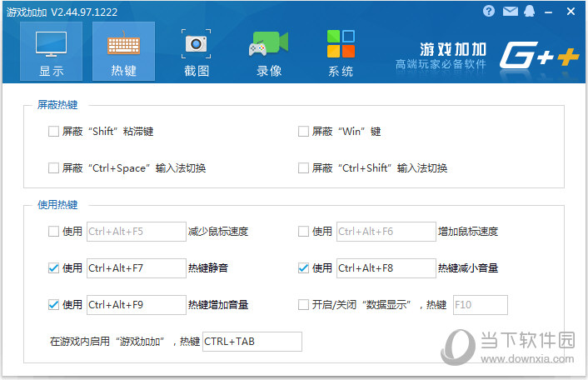
Task: Click the 减少鼠标速度 label
Action: tap(218, 231)
